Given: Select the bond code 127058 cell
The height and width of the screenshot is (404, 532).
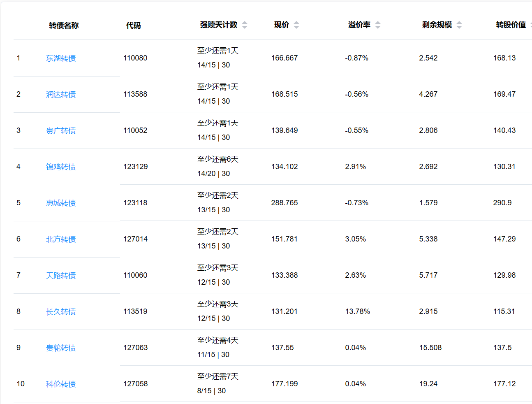Looking at the screenshot, I should click(135, 384).
